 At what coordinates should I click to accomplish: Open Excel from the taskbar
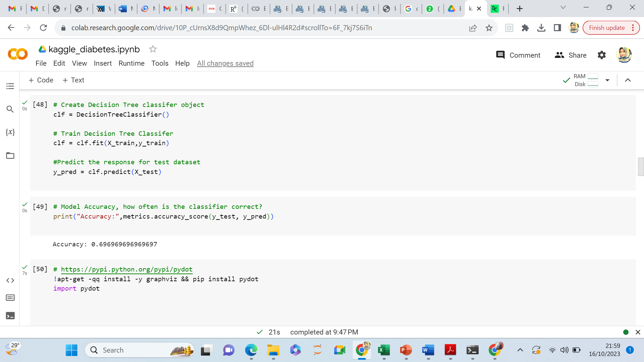click(384, 350)
